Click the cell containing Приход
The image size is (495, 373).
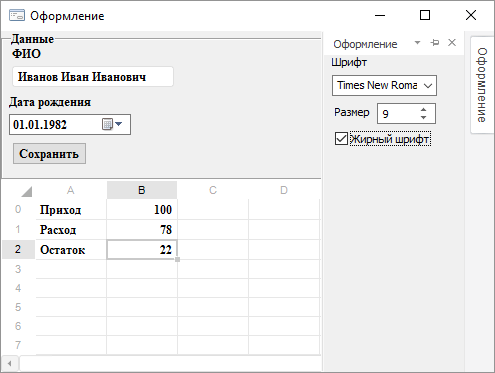point(71,209)
